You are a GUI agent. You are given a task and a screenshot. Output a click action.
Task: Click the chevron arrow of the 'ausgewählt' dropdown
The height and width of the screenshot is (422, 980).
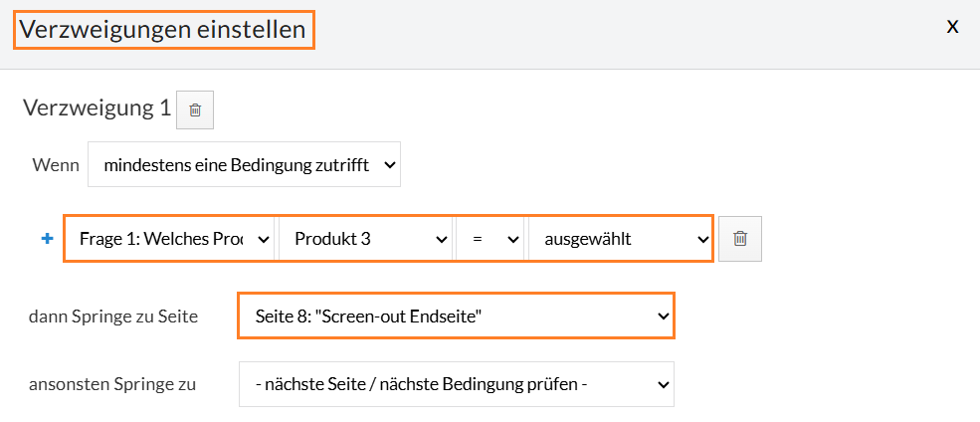(702, 239)
